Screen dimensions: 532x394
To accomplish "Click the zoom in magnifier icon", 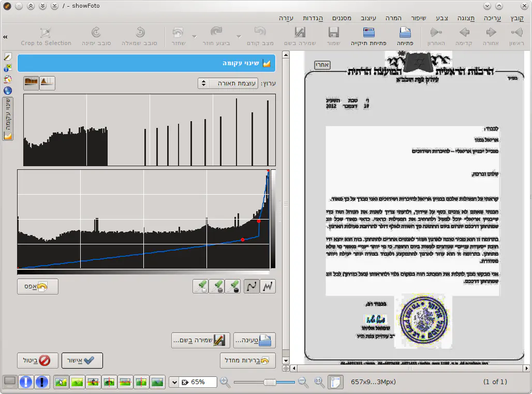I will [225, 382].
